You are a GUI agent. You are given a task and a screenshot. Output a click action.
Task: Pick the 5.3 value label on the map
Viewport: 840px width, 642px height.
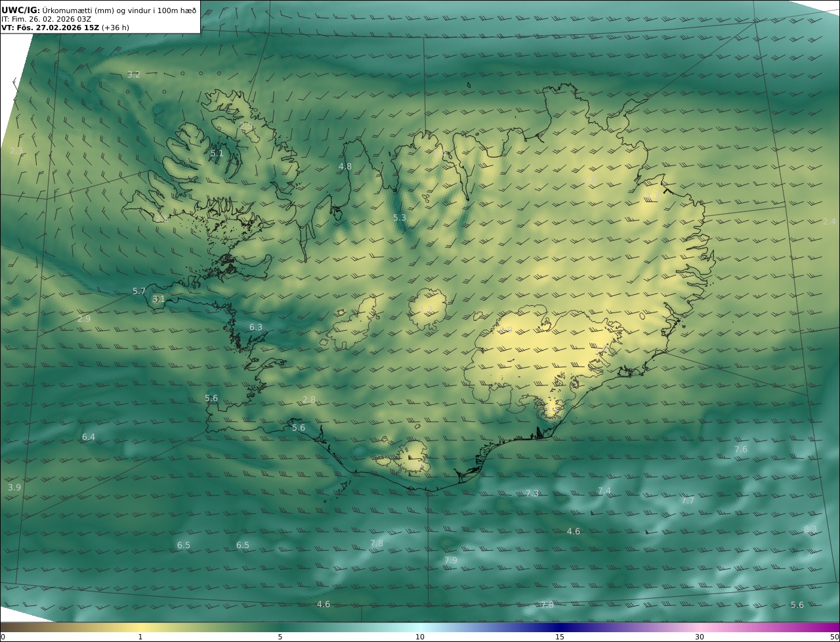(x=400, y=218)
